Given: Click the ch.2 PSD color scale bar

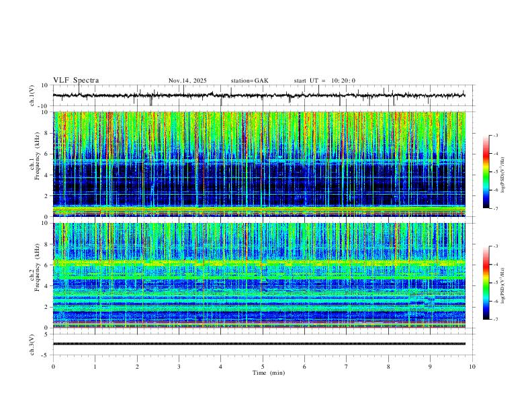Looking at the screenshot, I should [486, 283].
